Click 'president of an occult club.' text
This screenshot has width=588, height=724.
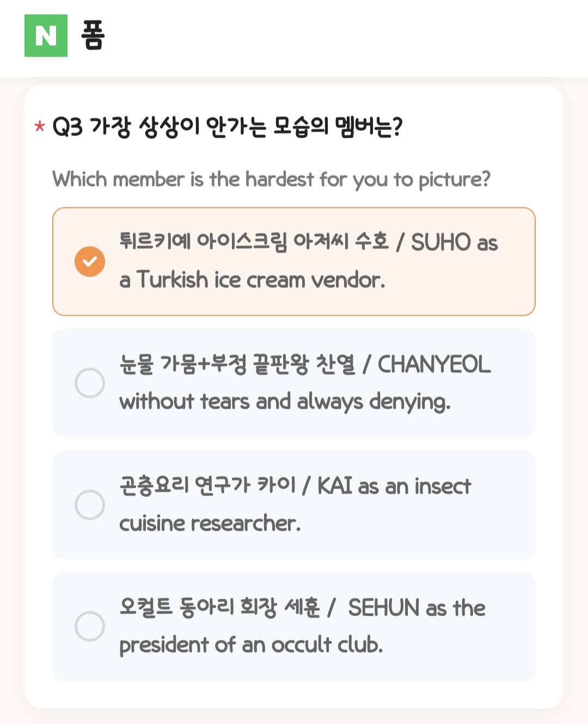pos(251,645)
